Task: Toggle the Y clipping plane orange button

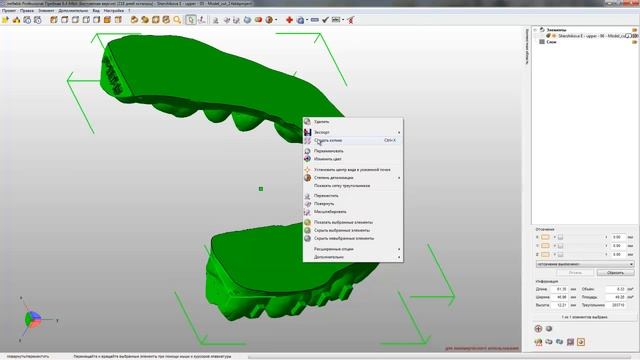Action: [545, 246]
